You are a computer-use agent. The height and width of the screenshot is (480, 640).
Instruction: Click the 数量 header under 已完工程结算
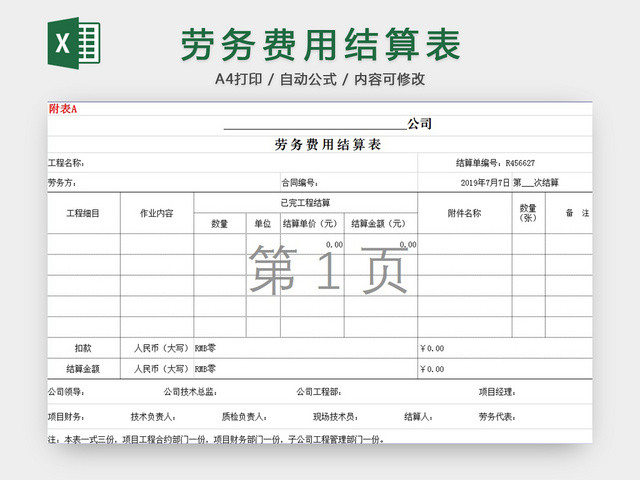220,224
